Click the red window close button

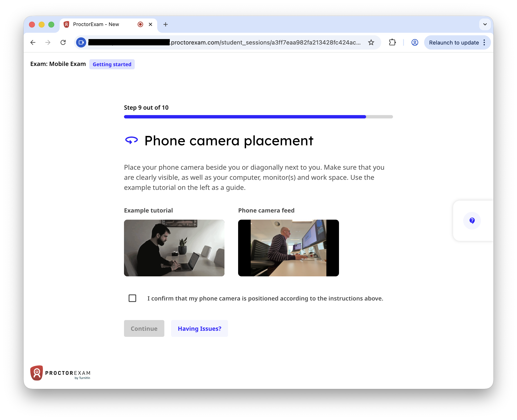tap(32, 24)
